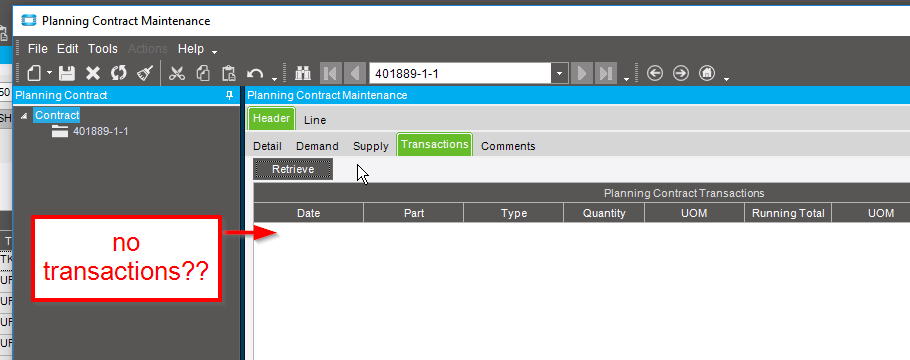The width and height of the screenshot is (910, 360).
Task: Open the New icon's dropdown arrow
Action: (x=49, y=73)
